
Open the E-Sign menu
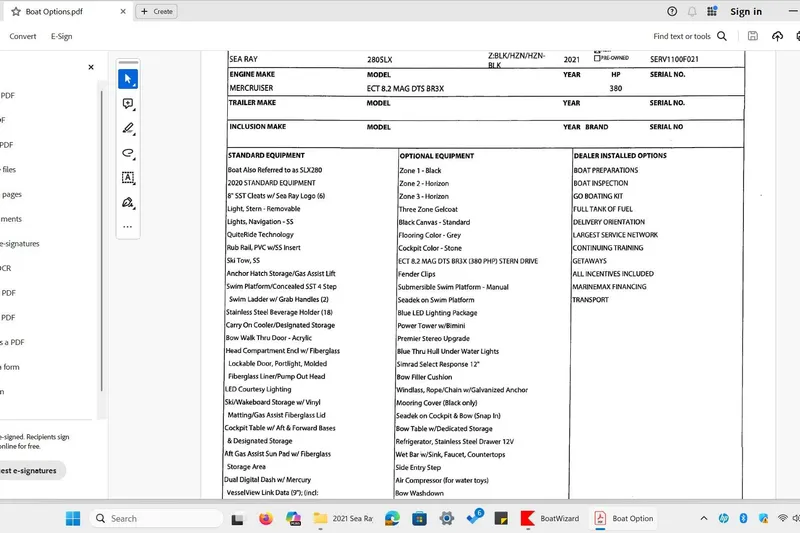pyautogui.click(x=62, y=37)
